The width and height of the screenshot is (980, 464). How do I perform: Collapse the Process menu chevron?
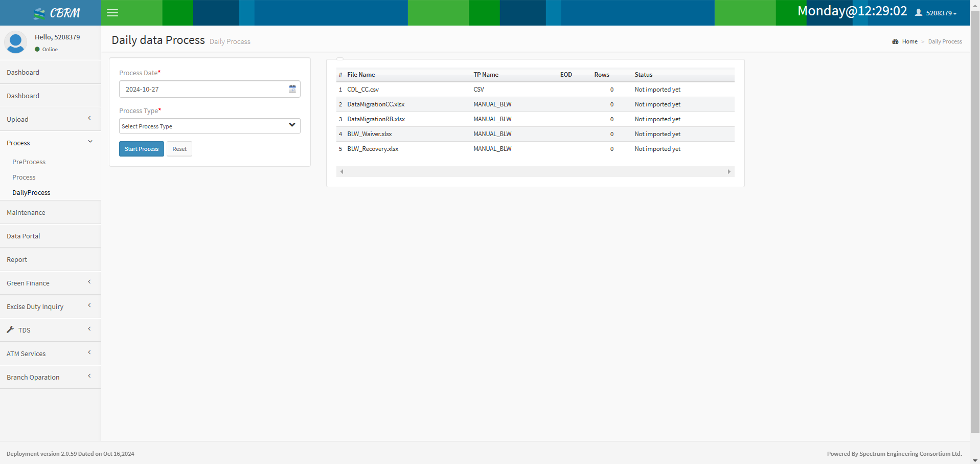pos(90,142)
